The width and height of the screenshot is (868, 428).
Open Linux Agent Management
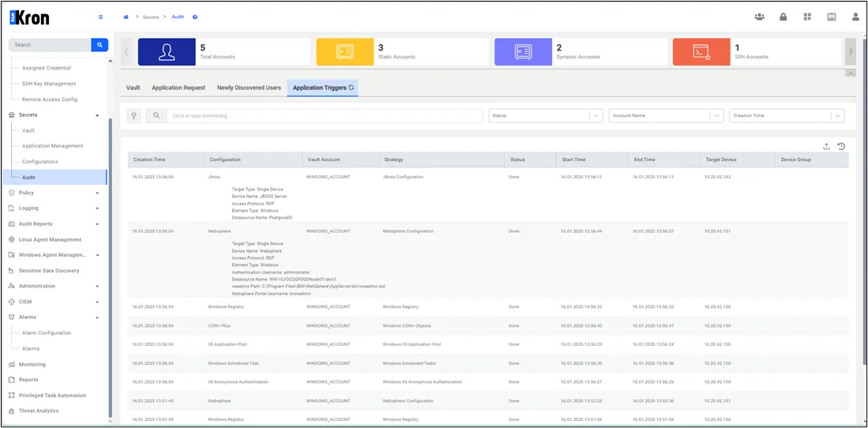click(50, 240)
